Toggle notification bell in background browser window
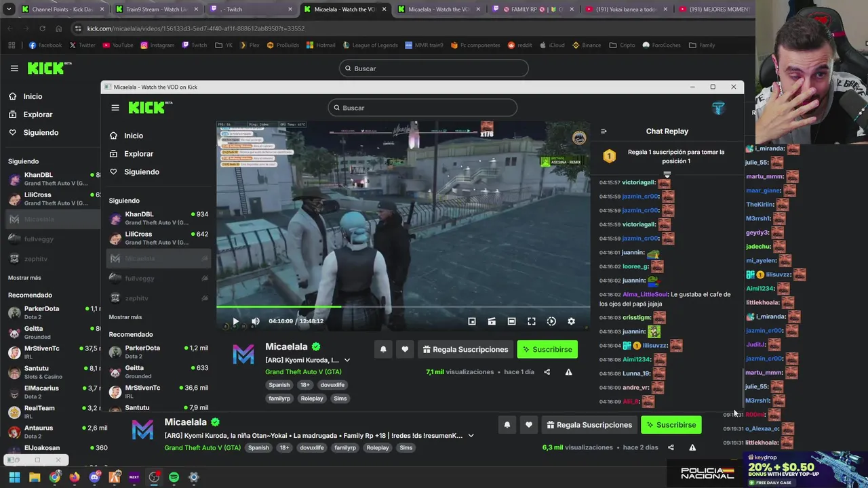 [507, 425]
